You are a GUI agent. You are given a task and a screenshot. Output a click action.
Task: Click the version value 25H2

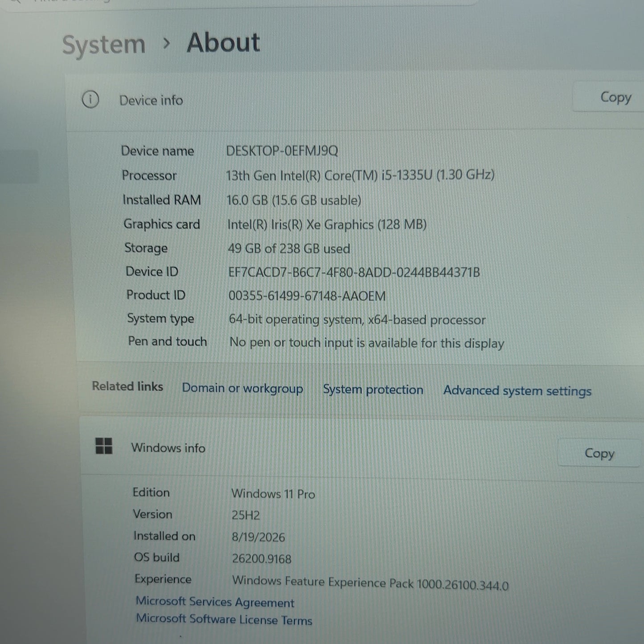246,515
